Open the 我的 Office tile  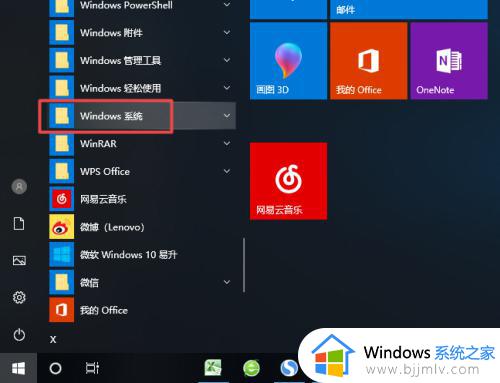pyautogui.click(x=369, y=61)
